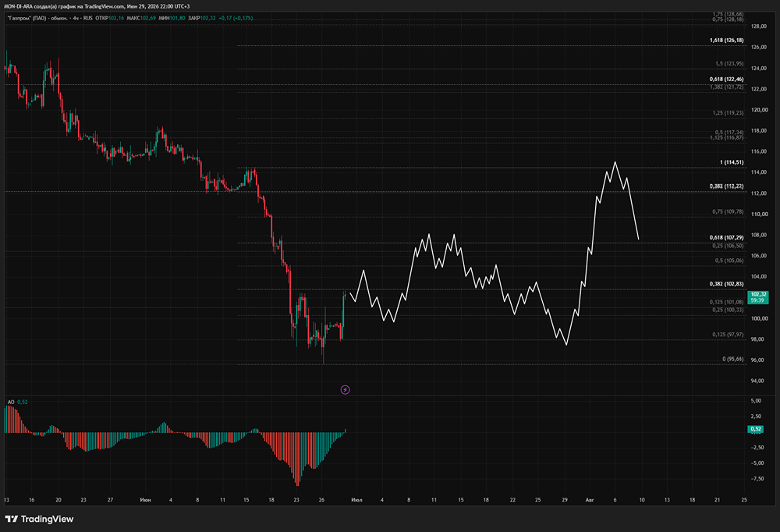The width and height of the screenshot is (780, 532).
Task: Click the 29 date label before Авг
Action: (565, 500)
